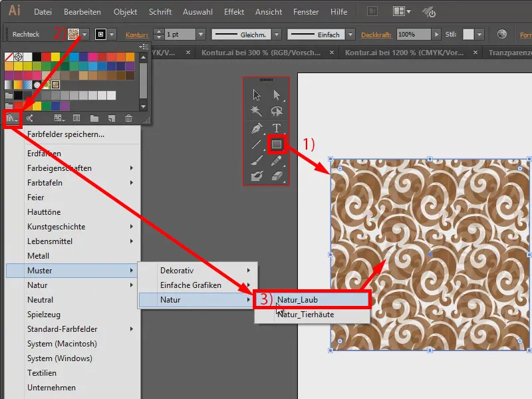Select the Rectangle tool
The height and width of the screenshot is (399, 532).
pos(277,144)
